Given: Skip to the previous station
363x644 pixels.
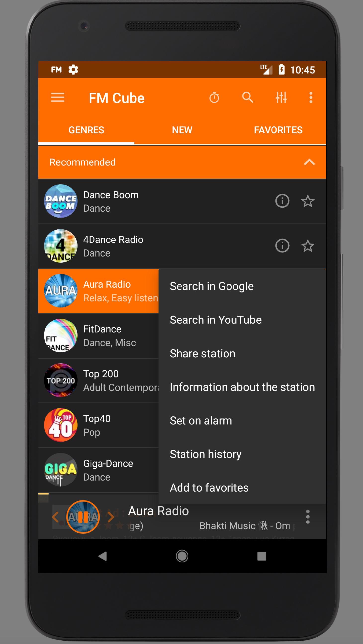Looking at the screenshot, I should pyautogui.click(x=55, y=517).
